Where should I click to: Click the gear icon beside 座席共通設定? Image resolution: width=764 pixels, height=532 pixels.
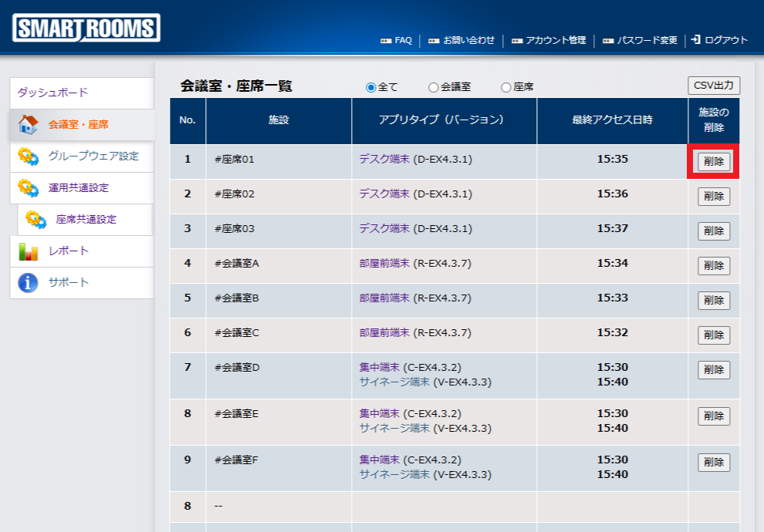[x=35, y=220]
